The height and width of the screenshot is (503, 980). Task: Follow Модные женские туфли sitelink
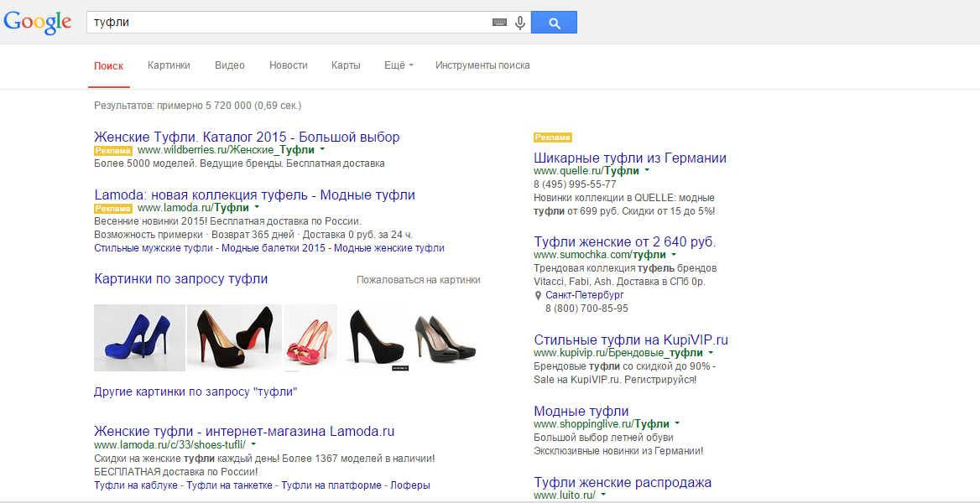pos(389,248)
